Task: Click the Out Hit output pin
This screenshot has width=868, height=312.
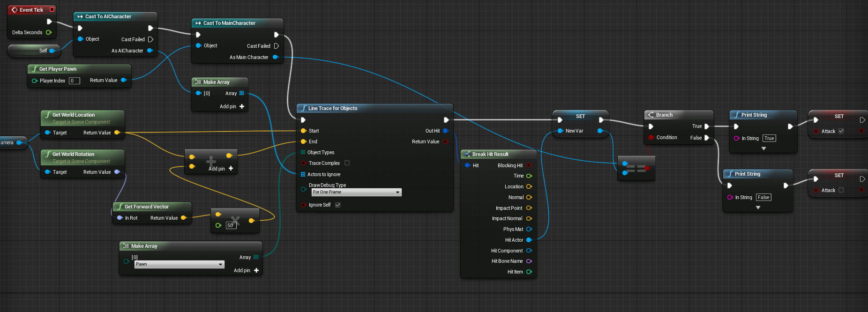Action: [x=446, y=131]
